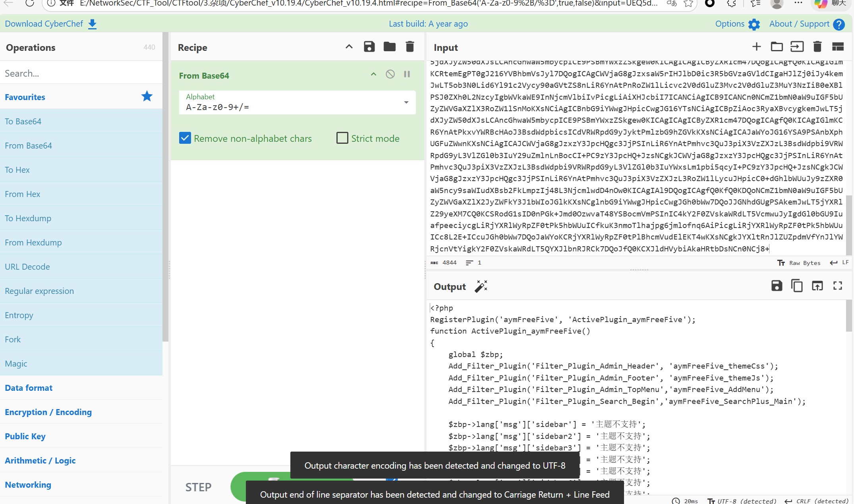The width and height of the screenshot is (854, 504).
Task: Save the current recipe
Action: pyautogui.click(x=369, y=47)
